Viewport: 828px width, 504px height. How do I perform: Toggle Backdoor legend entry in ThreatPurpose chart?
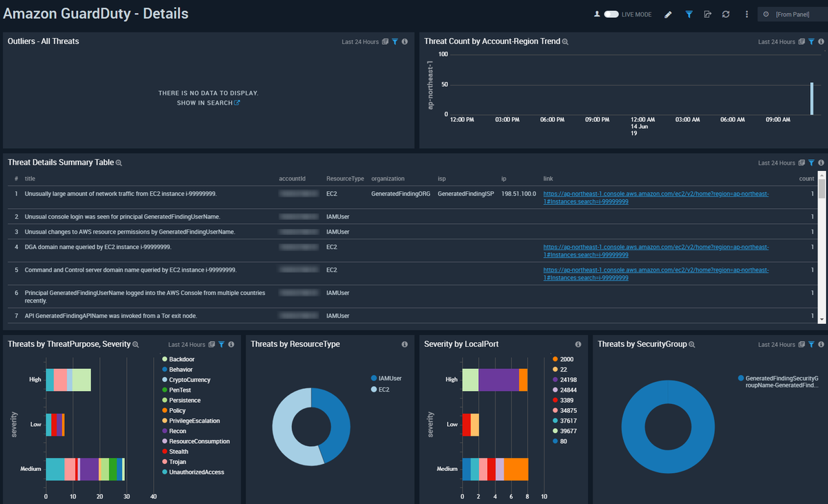click(181, 359)
